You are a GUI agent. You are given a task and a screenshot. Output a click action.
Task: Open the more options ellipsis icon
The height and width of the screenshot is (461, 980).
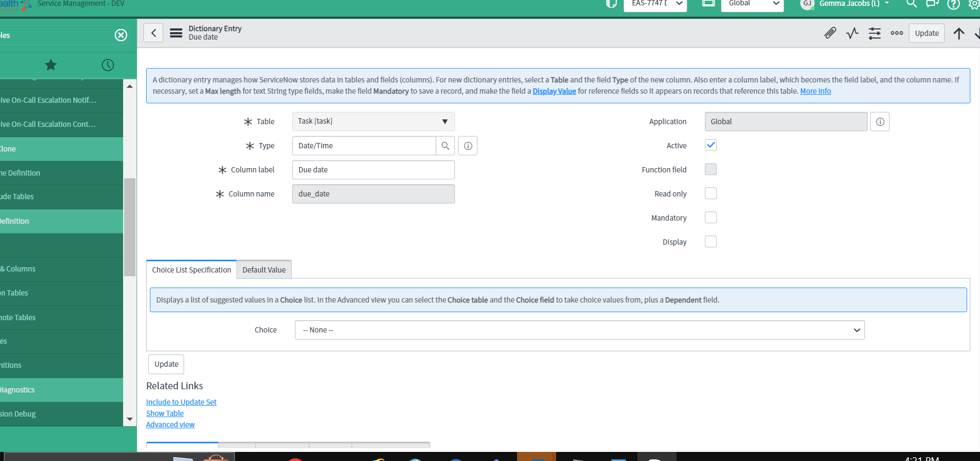click(897, 33)
